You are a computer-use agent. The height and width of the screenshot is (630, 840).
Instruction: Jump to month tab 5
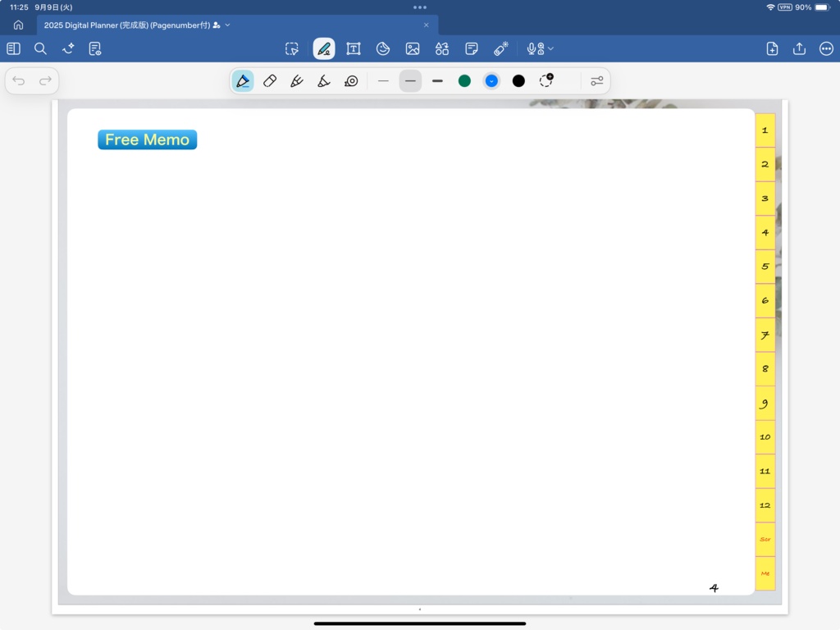765,267
